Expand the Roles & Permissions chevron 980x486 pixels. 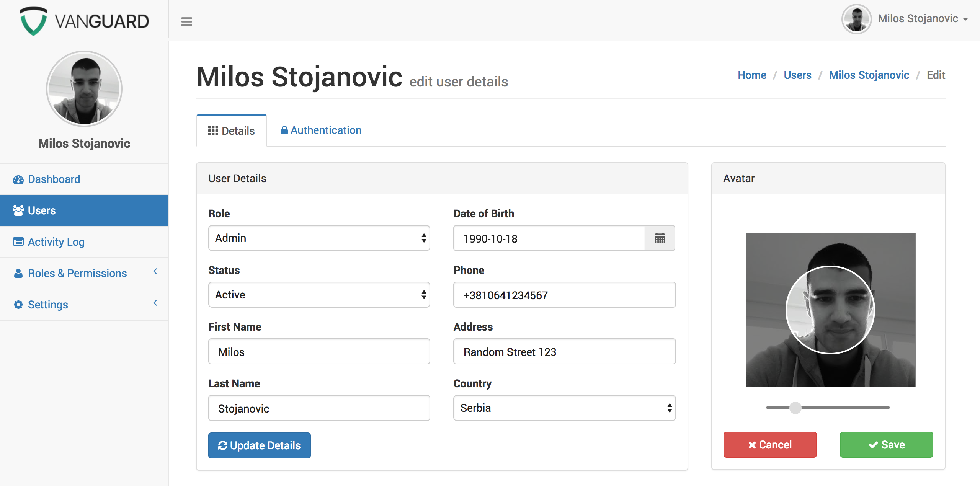click(155, 272)
